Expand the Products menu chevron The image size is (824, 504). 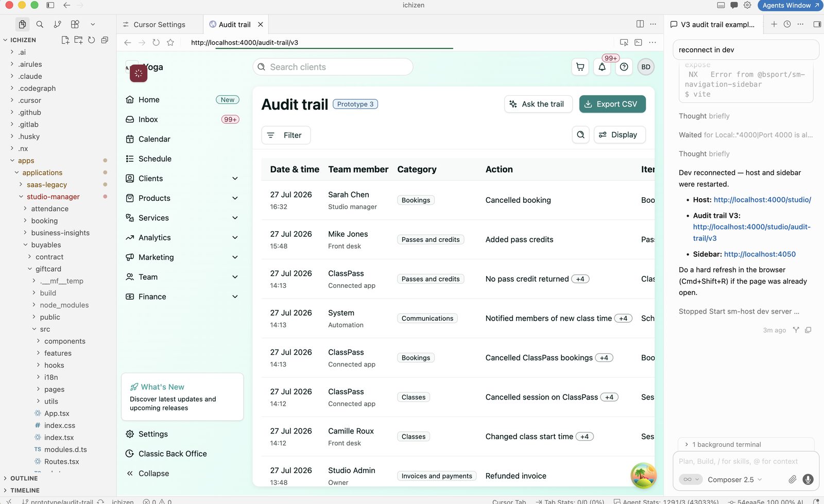pos(235,198)
